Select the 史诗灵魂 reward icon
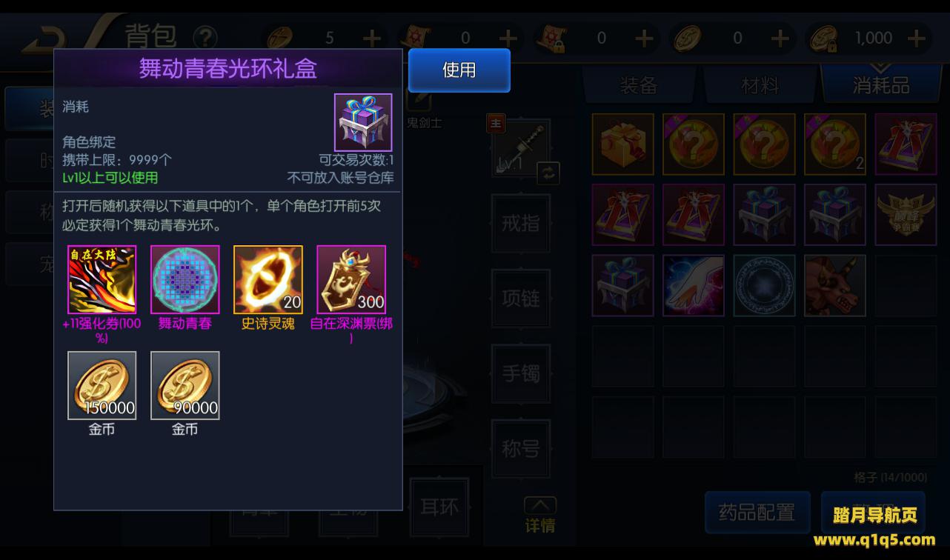This screenshot has height=560, width=950. pyautogui.click(x=268, y=280)
